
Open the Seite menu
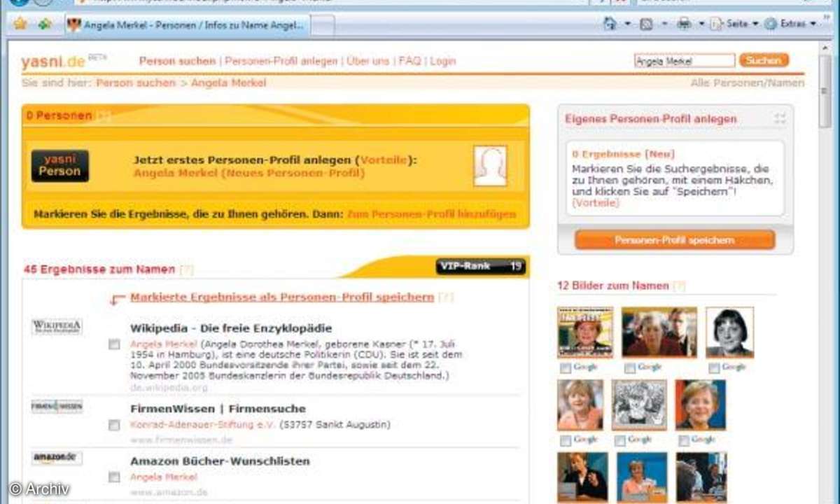[x=734, y=24]
